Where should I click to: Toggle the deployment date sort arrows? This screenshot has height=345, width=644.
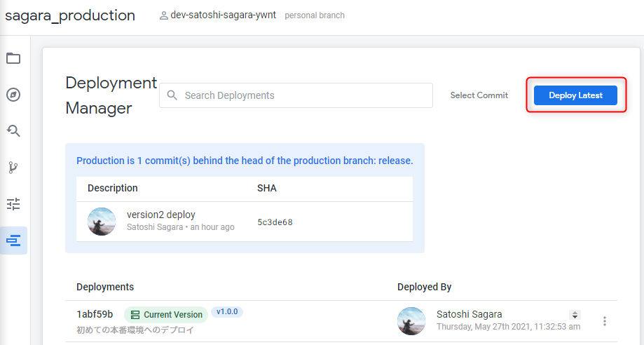pos(575,315)
